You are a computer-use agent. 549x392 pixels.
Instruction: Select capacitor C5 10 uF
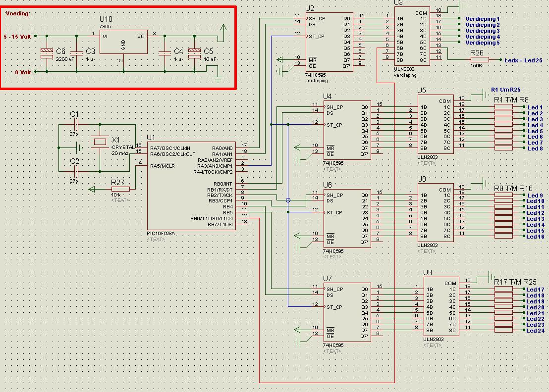193,51
